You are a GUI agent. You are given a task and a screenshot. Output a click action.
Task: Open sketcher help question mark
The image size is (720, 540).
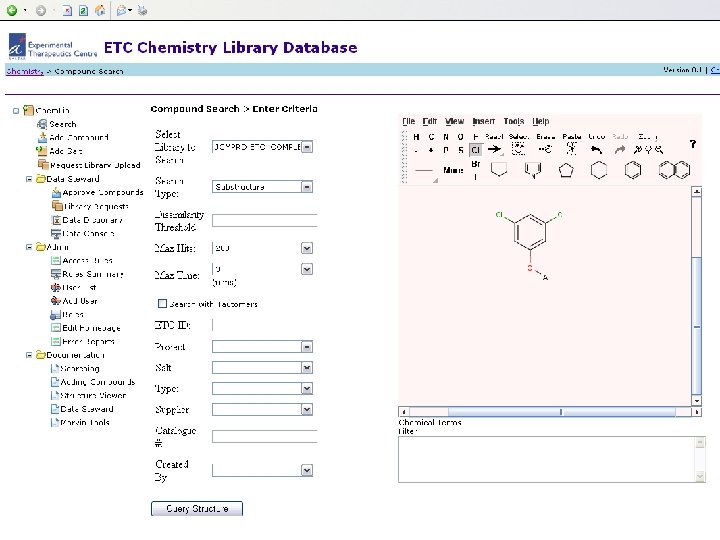pos(693,144)
